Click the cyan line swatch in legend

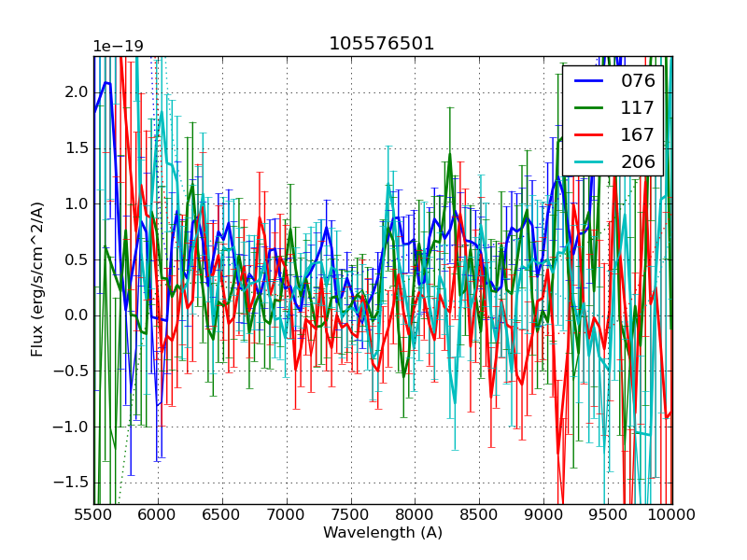pos(590,162)
